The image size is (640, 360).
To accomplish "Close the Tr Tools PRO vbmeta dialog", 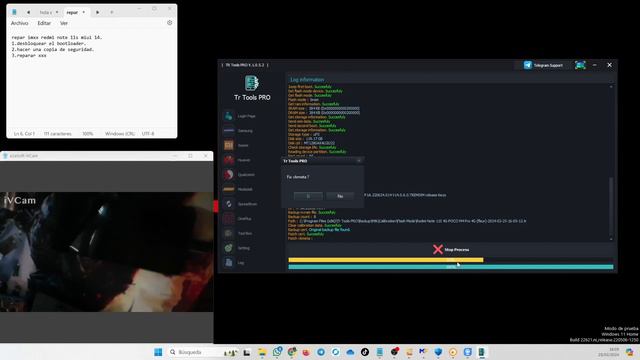I will point(359,161).
